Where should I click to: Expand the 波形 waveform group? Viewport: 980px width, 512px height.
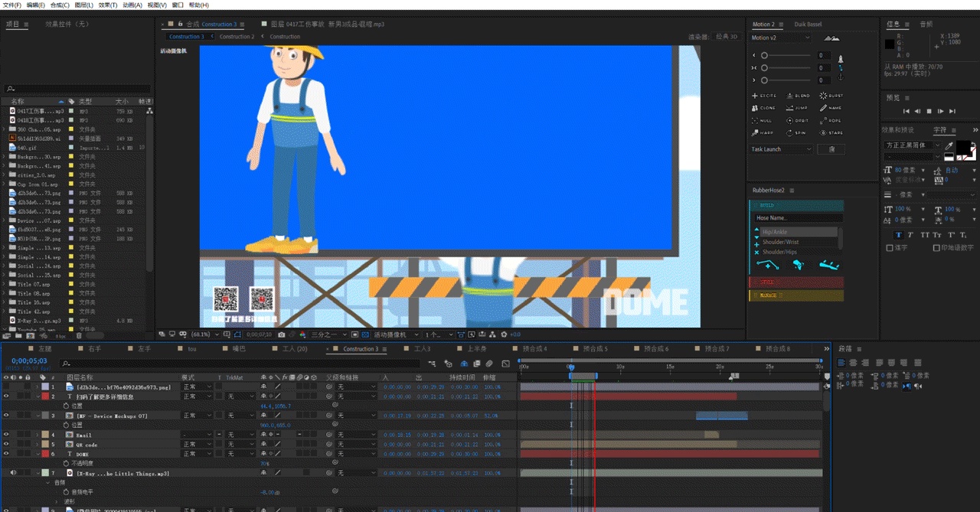57,502
